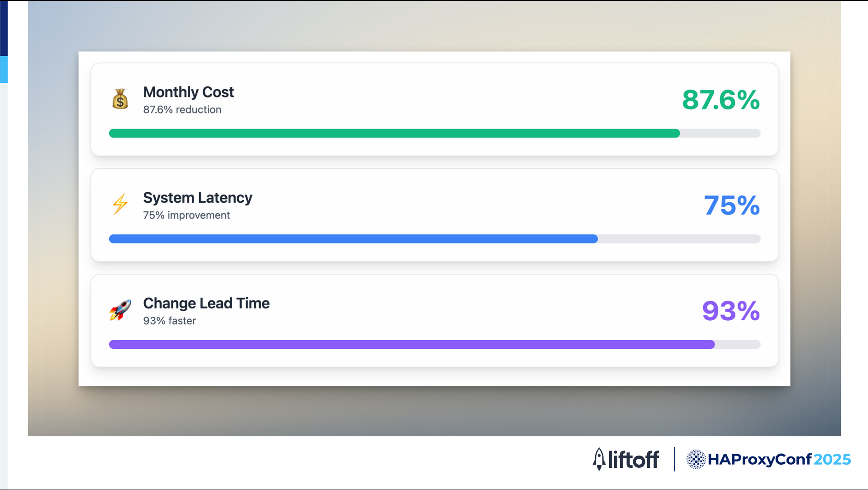Click the liftoff wordmark text
This screenshot has height=490, width=868.
tap(634, 460)
